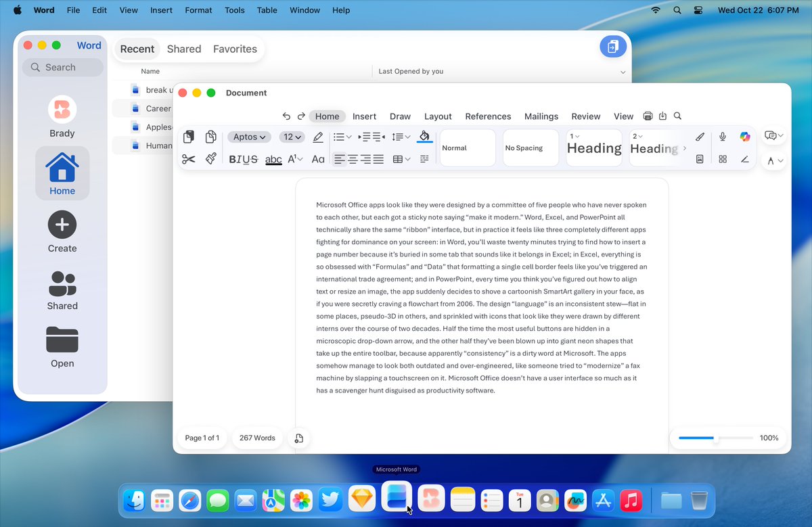
Task: Click the Paste clipboard icon in ribbon
Action: coord(189,137)
